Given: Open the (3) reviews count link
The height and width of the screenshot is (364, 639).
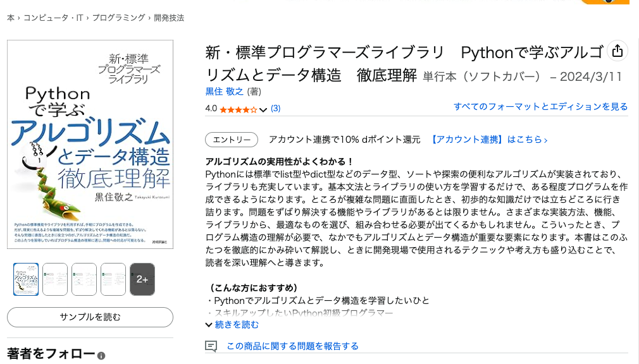Looking at the screenshot, I should (x=276, y=109).
